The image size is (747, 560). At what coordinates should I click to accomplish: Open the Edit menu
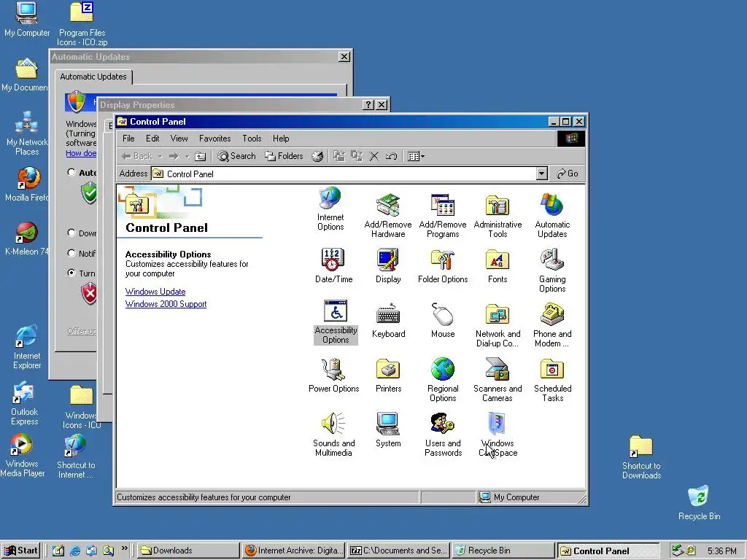click(152, 139)
